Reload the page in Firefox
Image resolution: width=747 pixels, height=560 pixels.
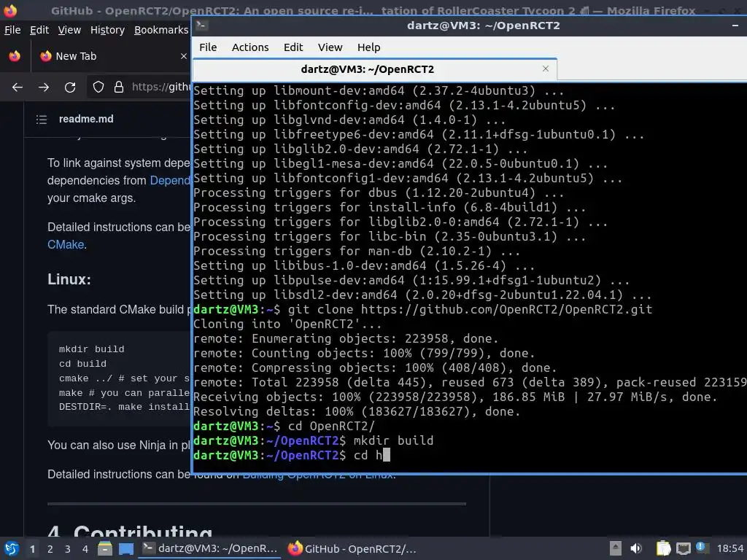[70, 87]
